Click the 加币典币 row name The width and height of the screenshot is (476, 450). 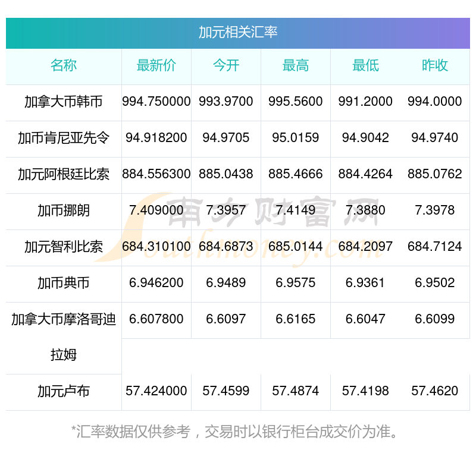(x=64, y=283)
